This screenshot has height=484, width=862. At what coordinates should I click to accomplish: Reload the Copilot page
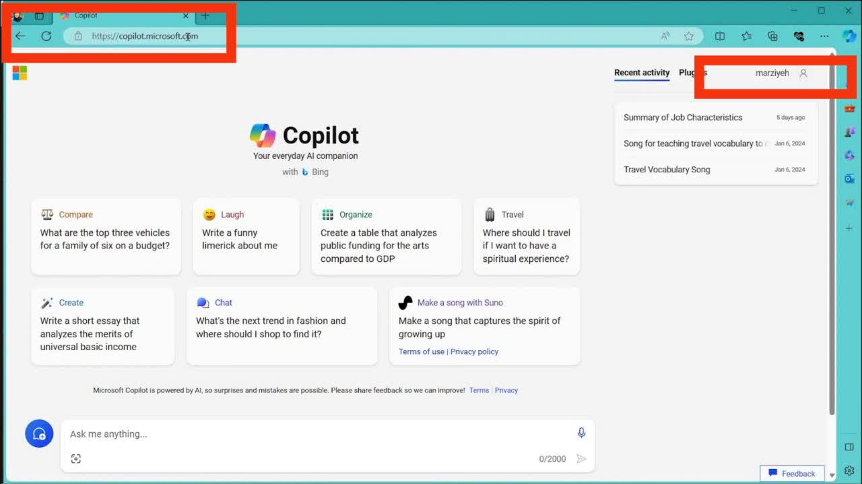point(46,36)
